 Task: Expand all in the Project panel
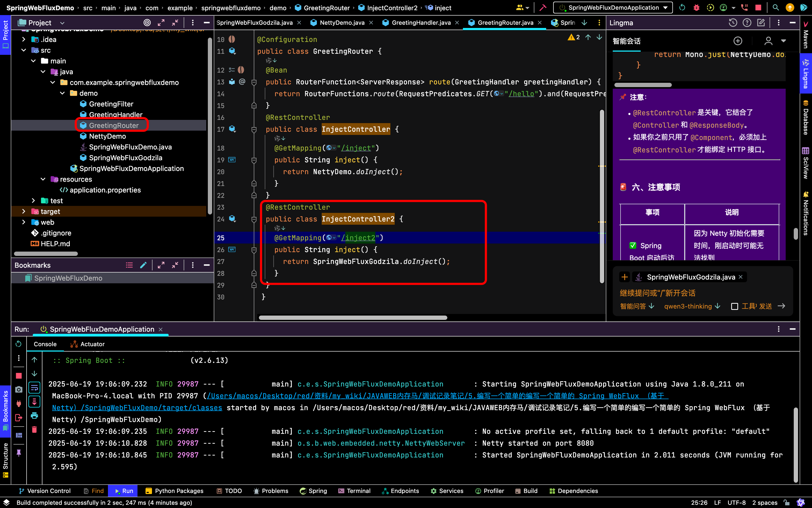(x=161, y=23)
